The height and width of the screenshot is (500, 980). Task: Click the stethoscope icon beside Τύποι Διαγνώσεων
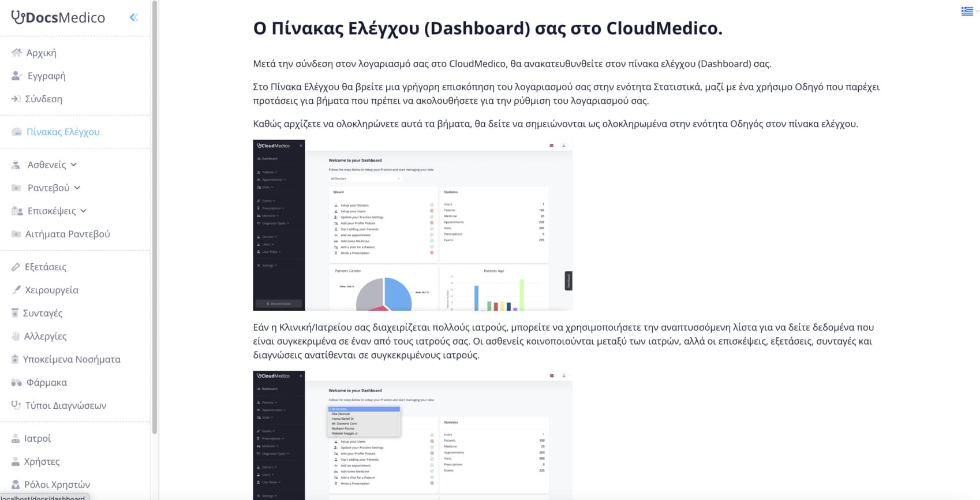pos(16,405)
